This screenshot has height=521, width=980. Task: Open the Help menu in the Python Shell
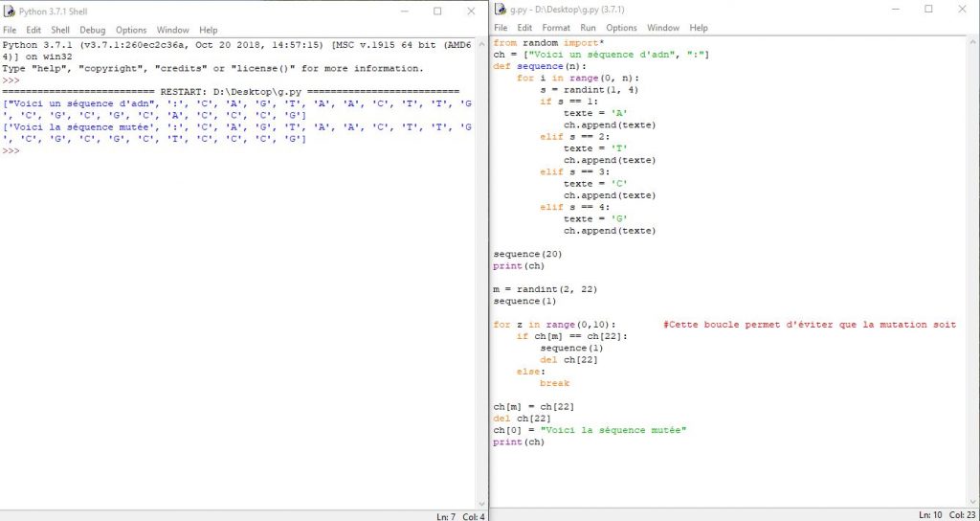[x=208, y=30]
